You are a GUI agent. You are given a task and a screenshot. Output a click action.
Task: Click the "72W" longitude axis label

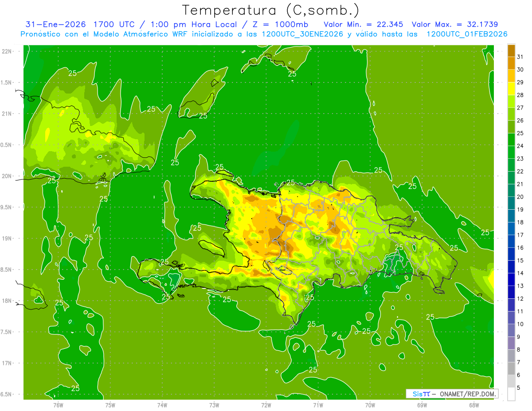[266, 405]
